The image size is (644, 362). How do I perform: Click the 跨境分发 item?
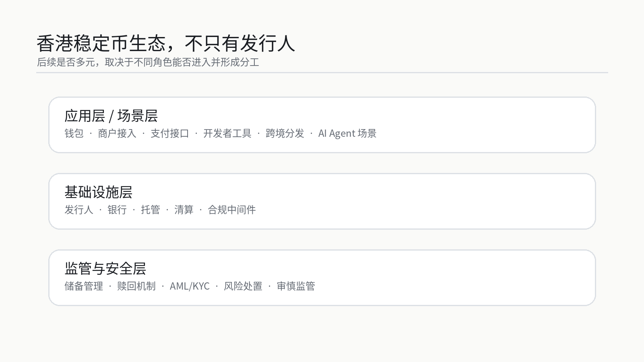[285, 134]
